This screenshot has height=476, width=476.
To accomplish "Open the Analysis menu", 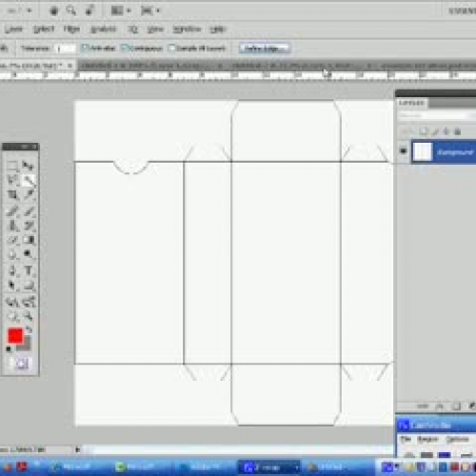I will [x=104, y=30].
